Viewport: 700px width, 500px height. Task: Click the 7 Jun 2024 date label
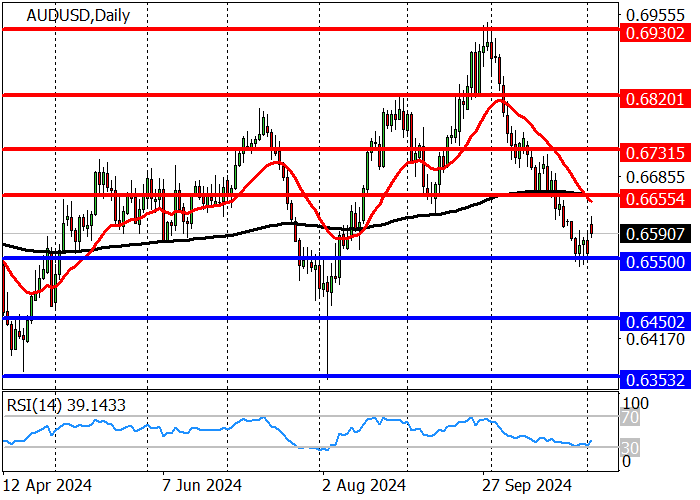[x=202, y=485]
